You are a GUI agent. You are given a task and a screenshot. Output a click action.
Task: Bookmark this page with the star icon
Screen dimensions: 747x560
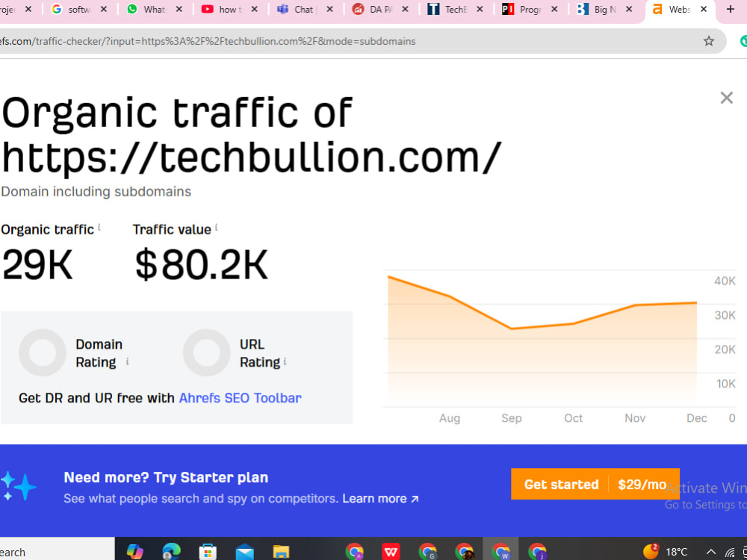pos(708,41)
